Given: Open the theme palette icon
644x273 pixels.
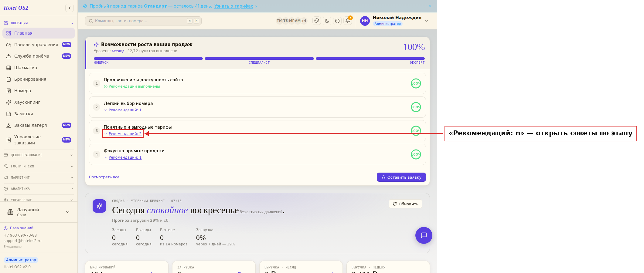Looking at the screenshot, I should (x=317, y=21).
